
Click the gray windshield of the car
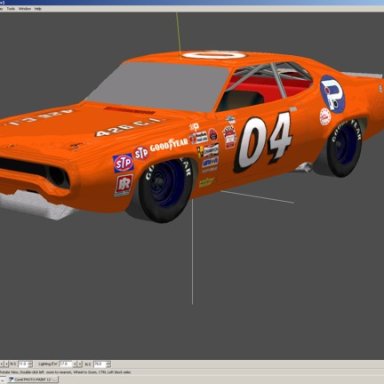pos(158,86)
